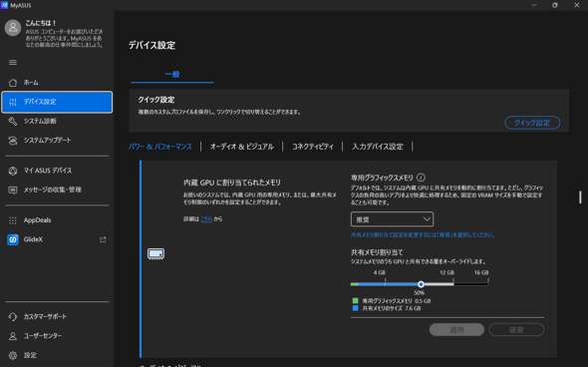Click the メッセージの収集・管理 icon
Image resolution: width=588 pixels, height=367 pixels.
coord(13,189)
